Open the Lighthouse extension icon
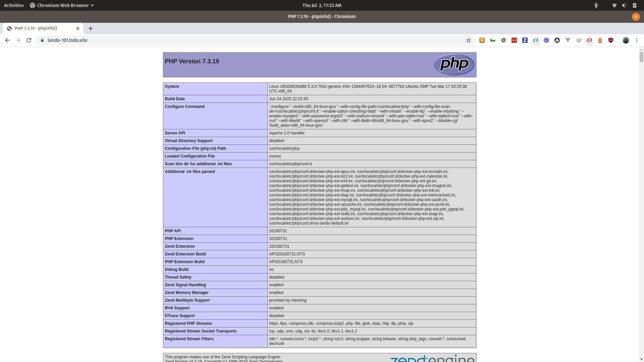The height and width of the screenshot is (362, 644). (600, 40)
